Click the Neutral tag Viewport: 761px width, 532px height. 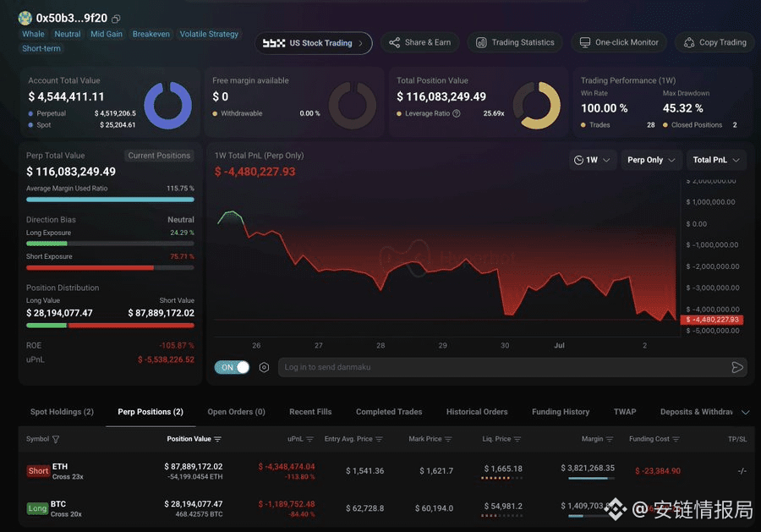pos(68,34)
